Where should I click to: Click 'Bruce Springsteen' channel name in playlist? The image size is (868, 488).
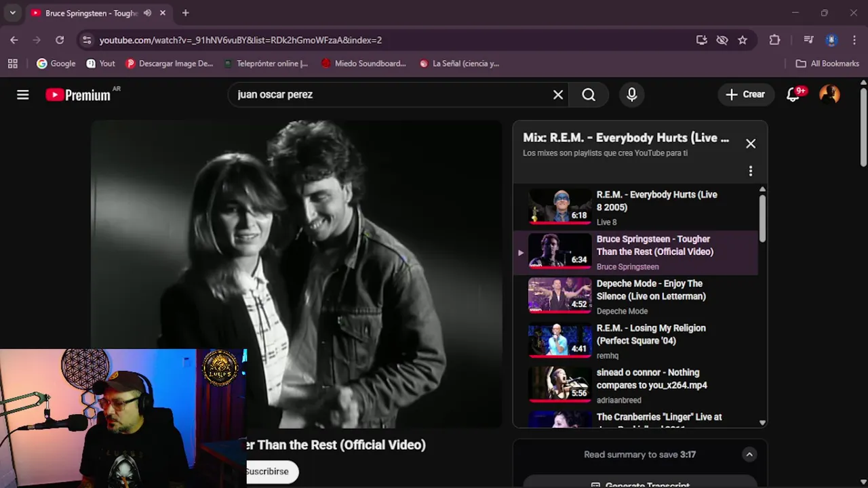point(627,266)
